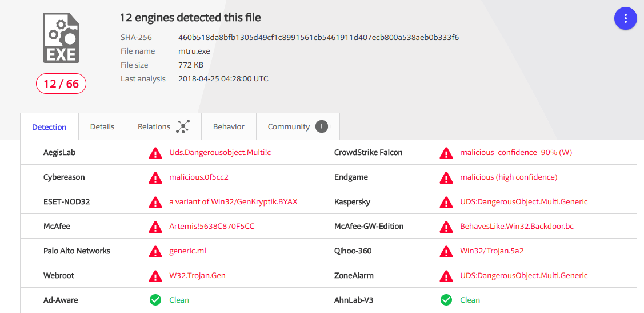The height and width of the screenshot is (313, 644).
Task: Click the Palo Alto Networks engine name
Action: point(77,251)
